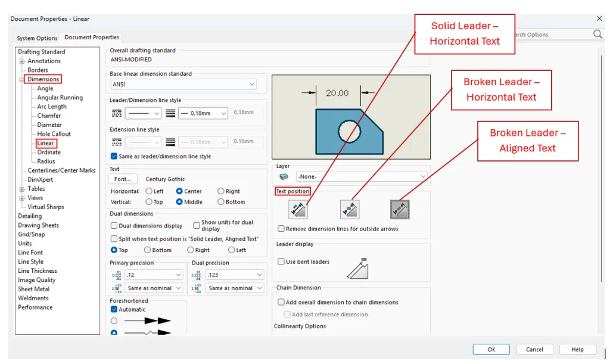The width and height of the screenshot is (610, 364).
Task: Expand the Tables tree node
Action: tap(22, 189)
